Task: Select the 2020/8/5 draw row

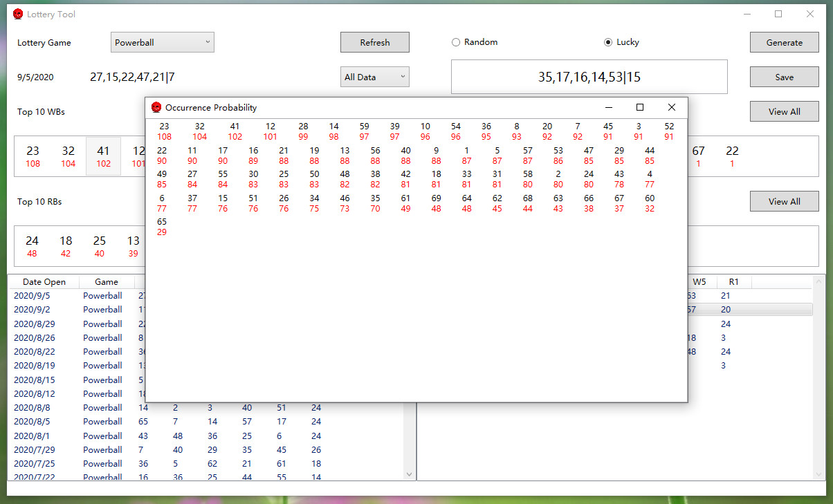Action: point(205,421)
